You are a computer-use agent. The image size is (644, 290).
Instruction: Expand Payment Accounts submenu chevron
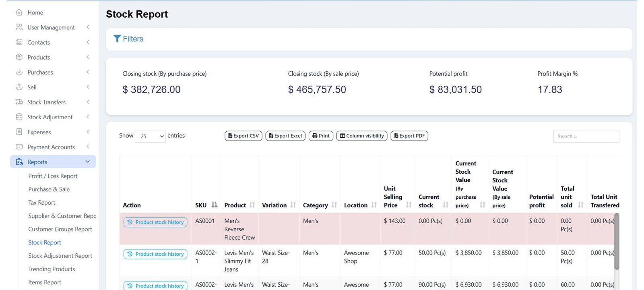pyautogui.click(x=88, y=146)
